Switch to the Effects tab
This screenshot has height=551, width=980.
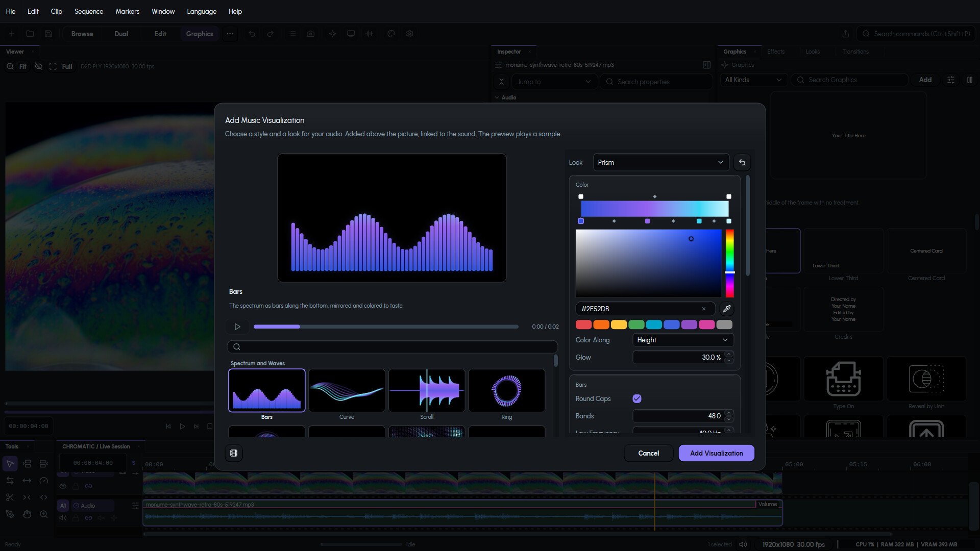pos(776,52)
